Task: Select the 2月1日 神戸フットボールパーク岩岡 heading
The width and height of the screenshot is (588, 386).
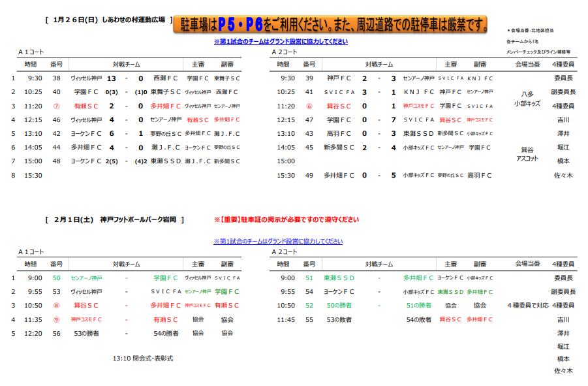Action: coord(115,219)
